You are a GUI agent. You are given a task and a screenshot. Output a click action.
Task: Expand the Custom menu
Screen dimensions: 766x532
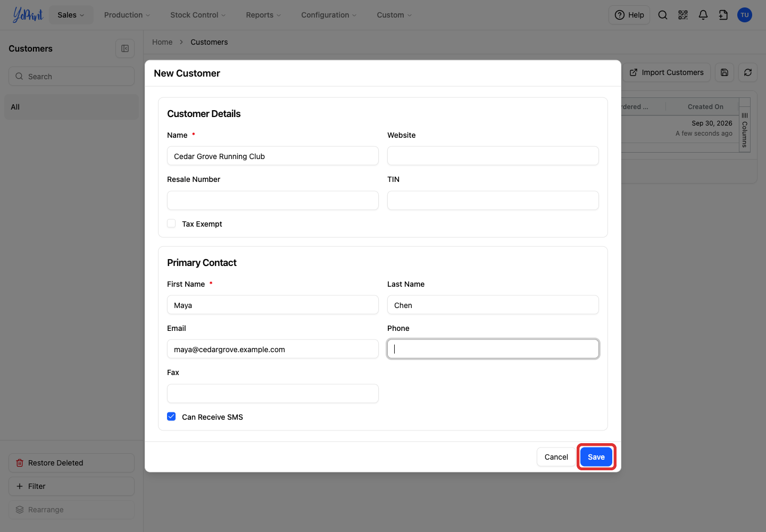coord(394,15)
